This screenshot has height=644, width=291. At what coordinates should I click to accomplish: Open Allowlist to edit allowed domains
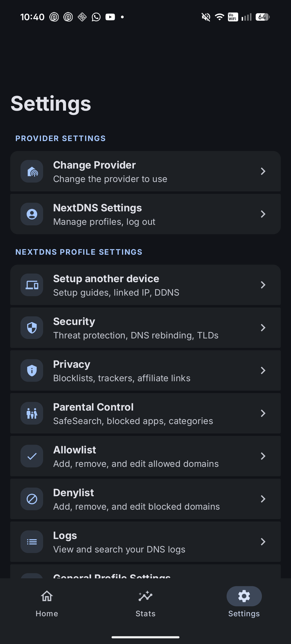point(145,456)
